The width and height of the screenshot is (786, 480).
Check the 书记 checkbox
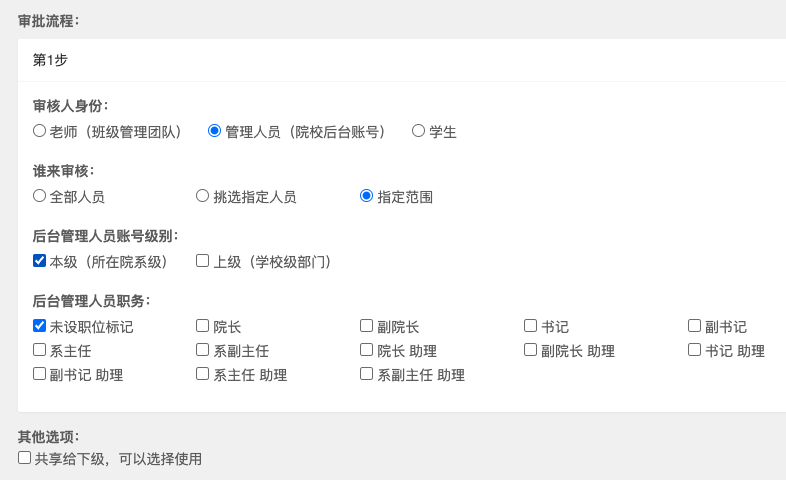tap(531, 326)
